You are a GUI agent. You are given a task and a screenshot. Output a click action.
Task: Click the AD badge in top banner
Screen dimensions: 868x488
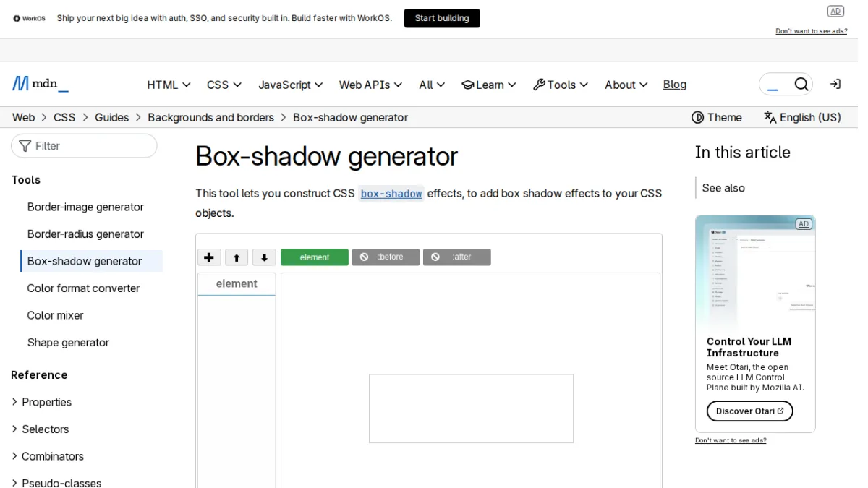(835, 11)
